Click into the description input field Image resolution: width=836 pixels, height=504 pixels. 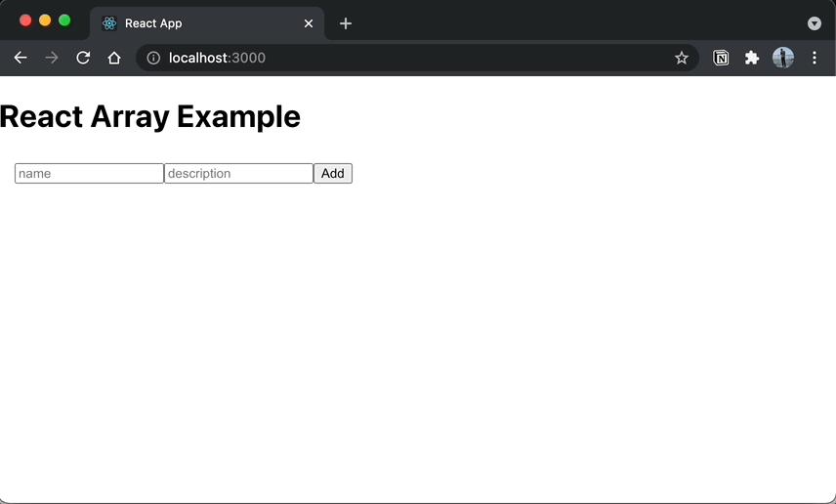pos(238,173)
